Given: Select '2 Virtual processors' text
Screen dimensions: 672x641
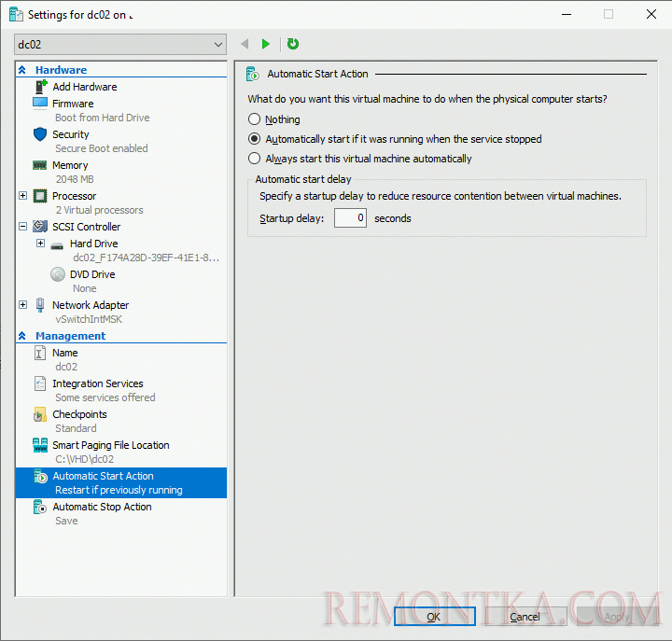Looking at the screenshot, I should coord(100,210).
